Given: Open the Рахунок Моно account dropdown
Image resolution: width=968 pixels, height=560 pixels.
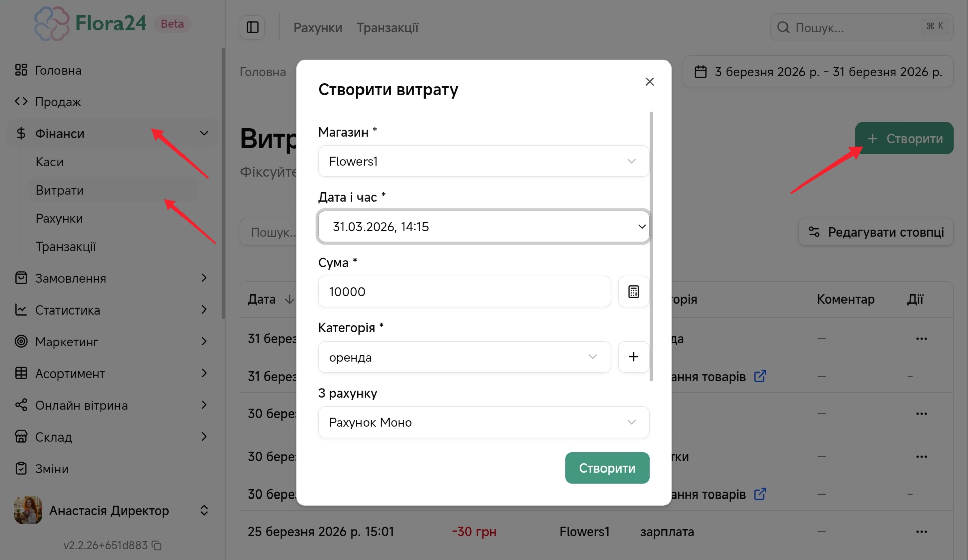Looking at the screenshot, I should tap(483, 422).
